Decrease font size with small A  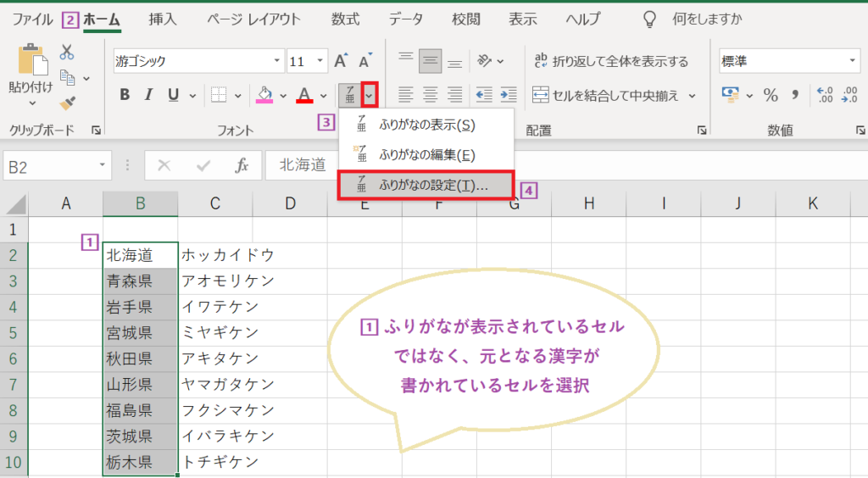[365, 60]
